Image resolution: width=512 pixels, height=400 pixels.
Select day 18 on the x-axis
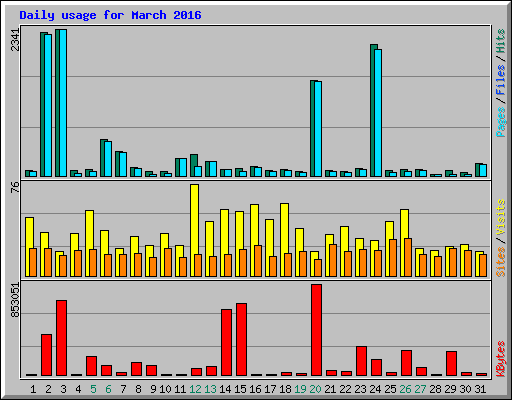point(285,389)
